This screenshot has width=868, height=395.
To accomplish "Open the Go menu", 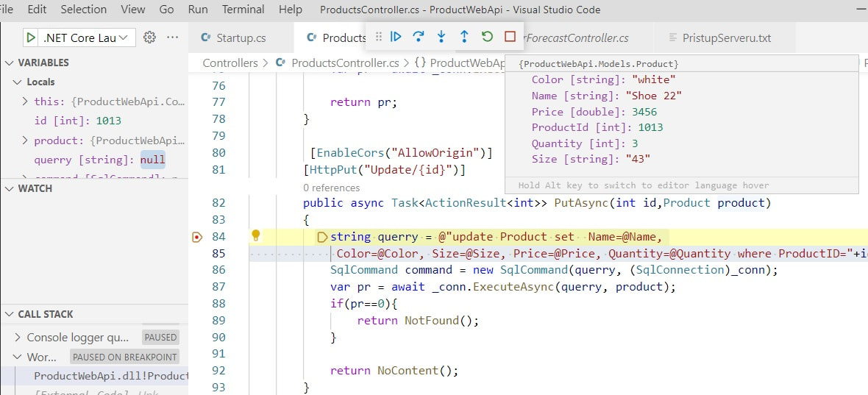I will click(x=166, y=10).
